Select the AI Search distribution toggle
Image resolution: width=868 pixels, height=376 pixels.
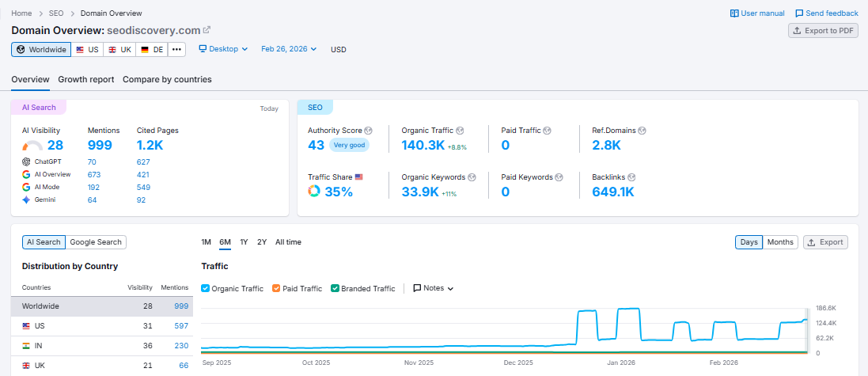(x=44, y=242)
